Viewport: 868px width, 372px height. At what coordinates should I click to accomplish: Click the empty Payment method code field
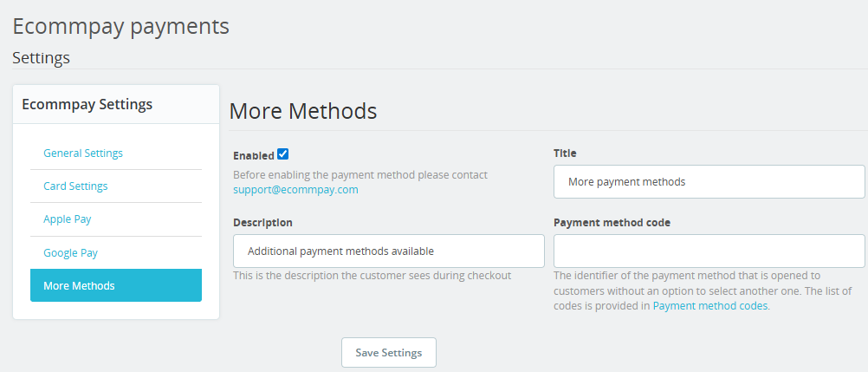click(709, 251)
